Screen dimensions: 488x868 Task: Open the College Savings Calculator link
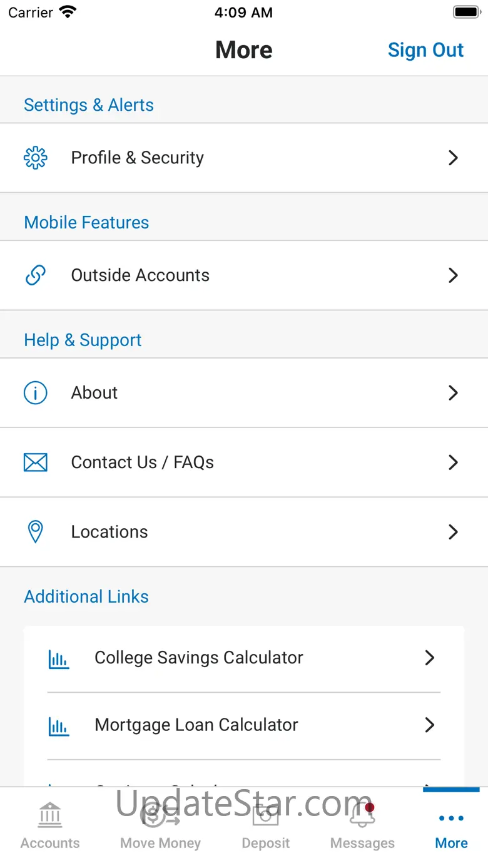point(199,658)
